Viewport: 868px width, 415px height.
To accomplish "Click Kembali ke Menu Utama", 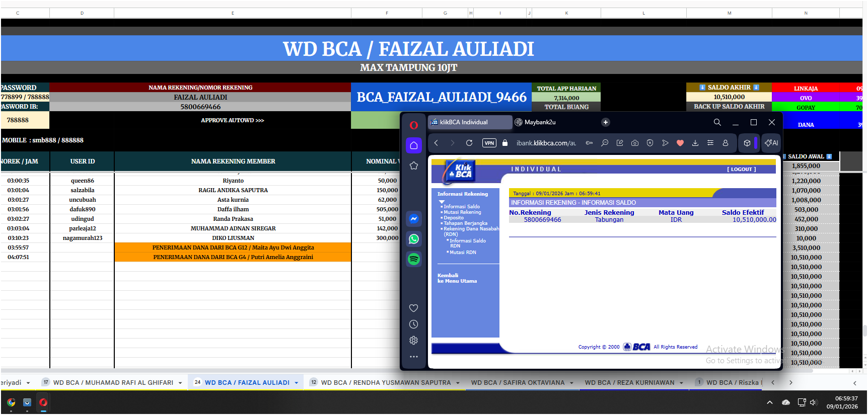I will click(x=457, y=278).
